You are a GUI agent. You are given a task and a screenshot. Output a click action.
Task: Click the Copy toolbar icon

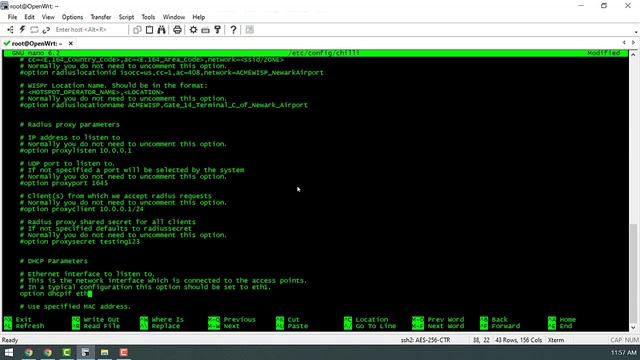[x=137, y=30]
